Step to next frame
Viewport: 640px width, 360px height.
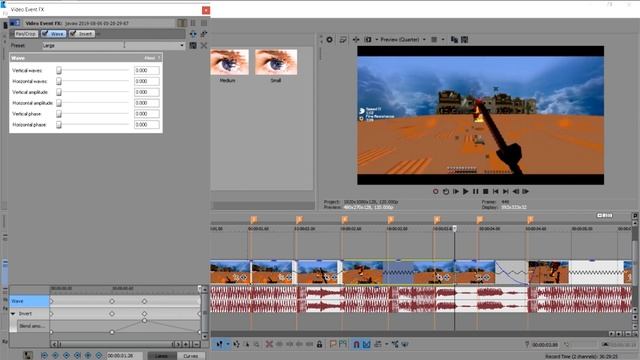[x=526, y=191]
